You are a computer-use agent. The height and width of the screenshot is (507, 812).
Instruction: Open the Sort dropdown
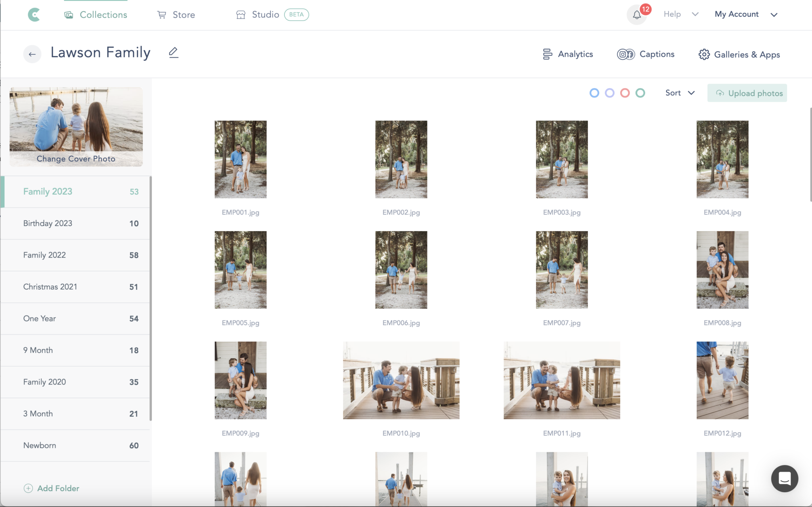(x=680, y=93)
